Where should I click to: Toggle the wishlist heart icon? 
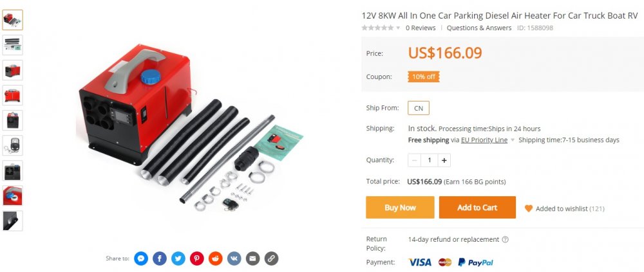tap(529, 208)
